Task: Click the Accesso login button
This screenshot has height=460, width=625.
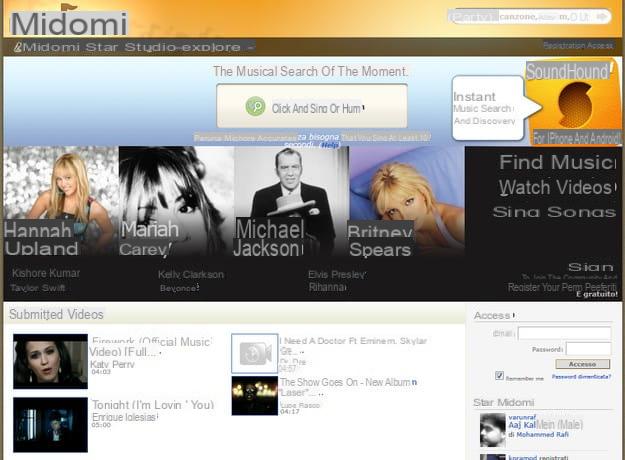Action: pyautogui.click(x=582, y=364)
